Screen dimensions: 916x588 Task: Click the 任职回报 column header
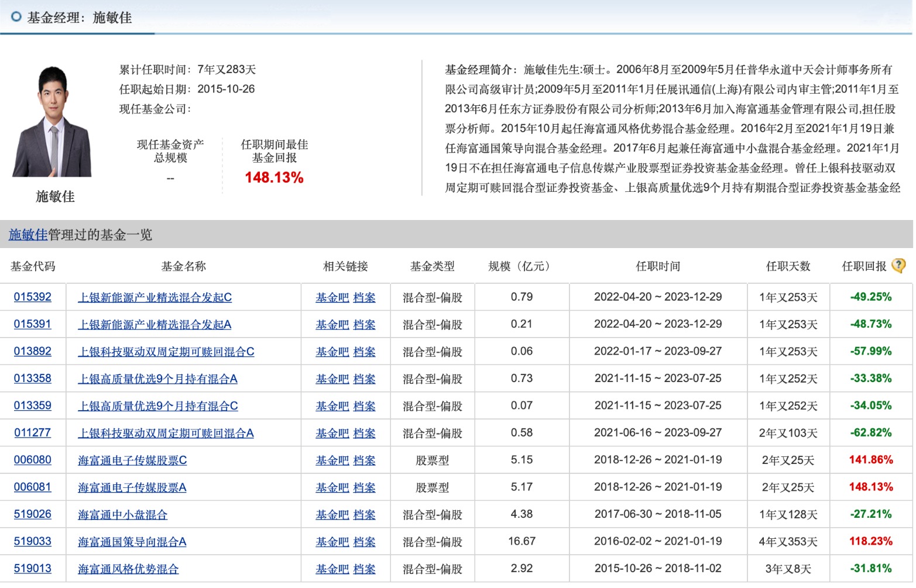[864, 266]
